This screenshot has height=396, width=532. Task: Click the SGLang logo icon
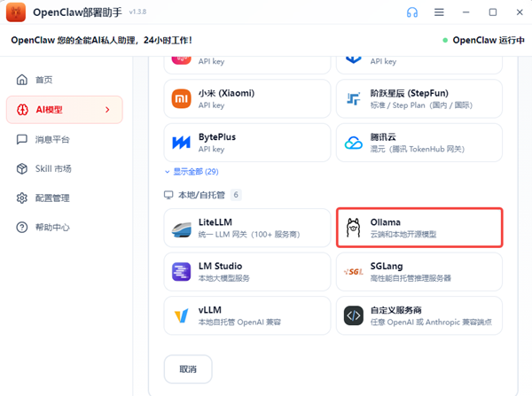[353, 272]
